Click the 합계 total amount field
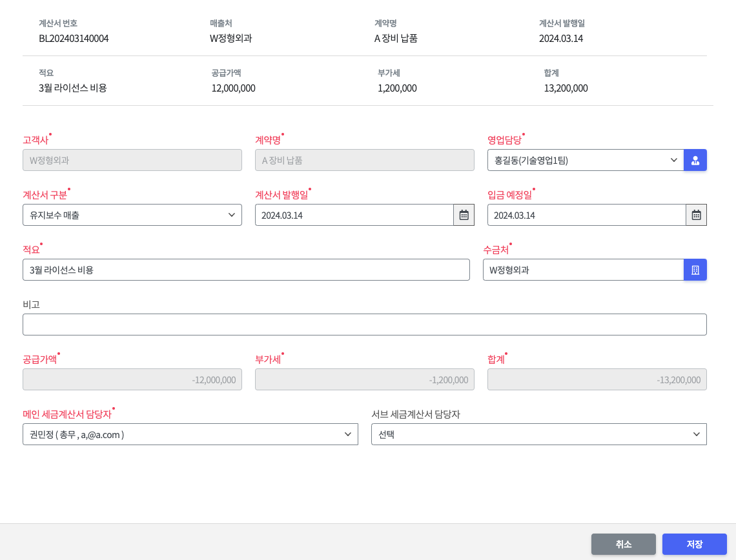 click(x=597, y=379)
